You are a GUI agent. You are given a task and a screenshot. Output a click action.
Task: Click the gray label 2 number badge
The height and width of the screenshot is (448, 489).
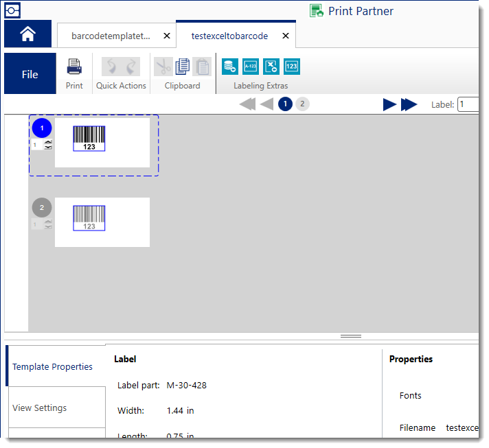[x=42, y=207]
